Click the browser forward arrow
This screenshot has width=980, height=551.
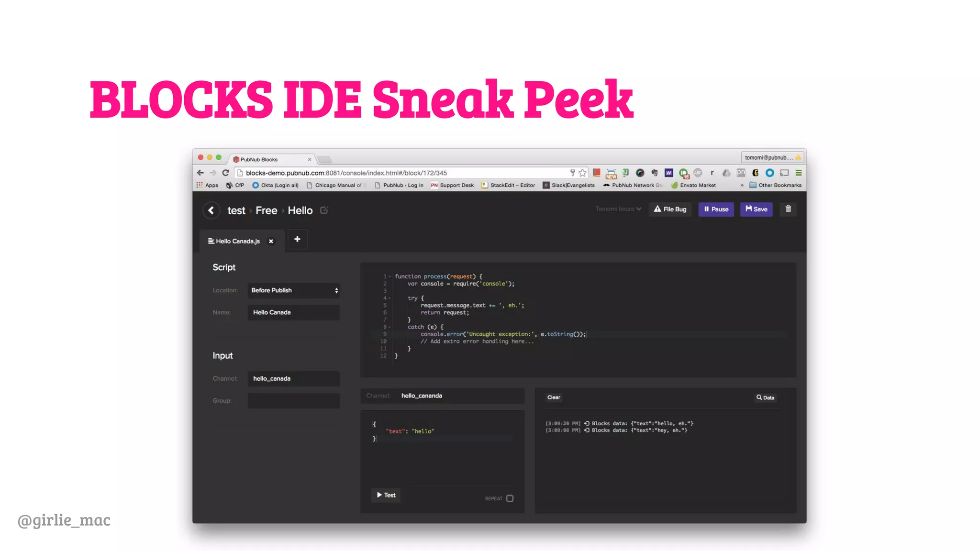click(x=213, y=173)
